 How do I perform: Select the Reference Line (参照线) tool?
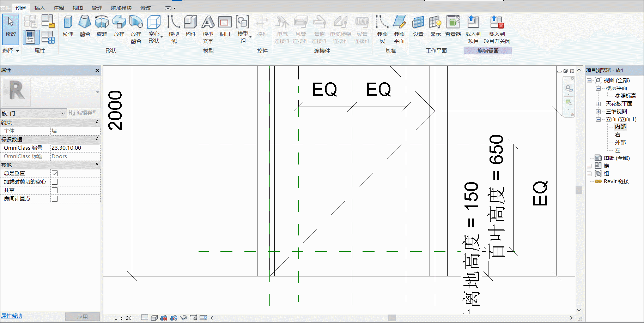point(382,29)
